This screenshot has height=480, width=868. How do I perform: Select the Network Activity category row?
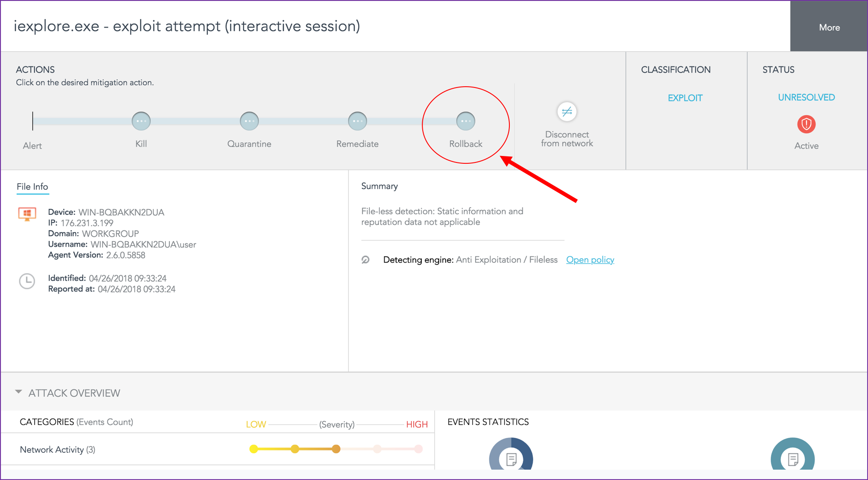point(58,450)
